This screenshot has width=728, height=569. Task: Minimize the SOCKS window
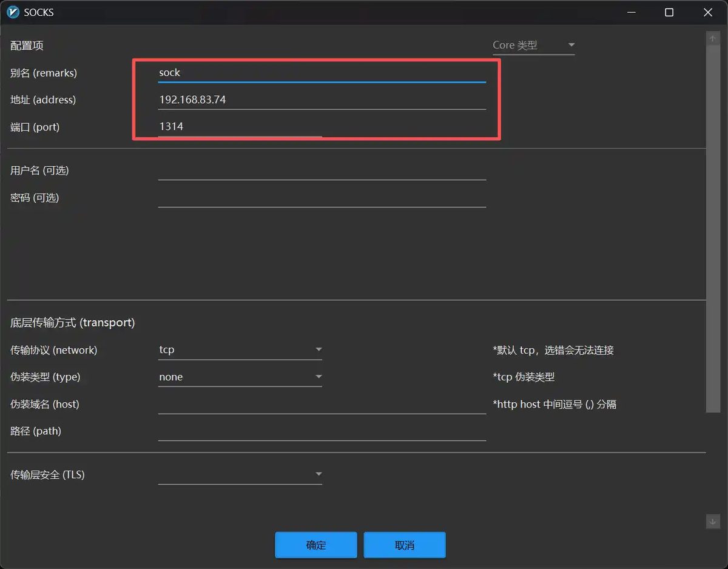point(631,12)
